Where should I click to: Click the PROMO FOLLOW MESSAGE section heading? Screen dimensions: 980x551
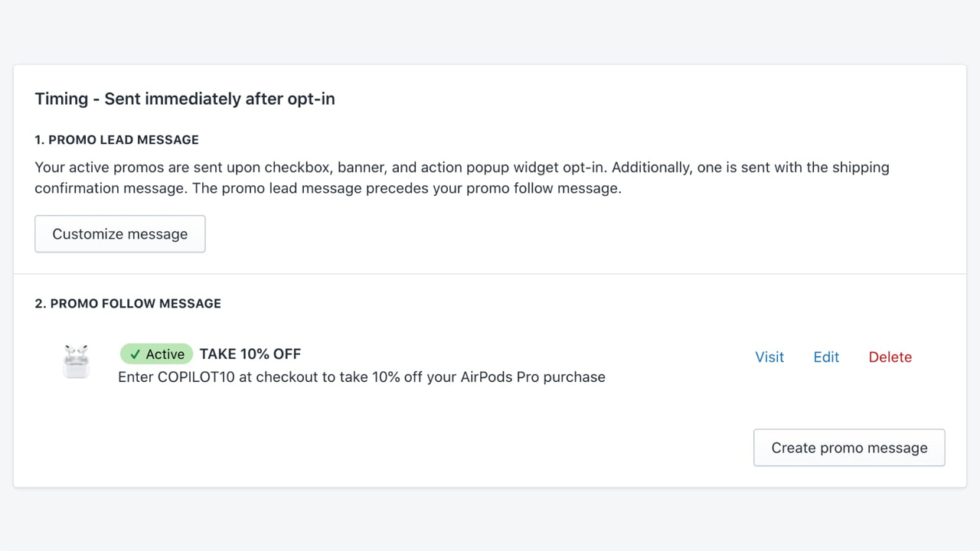(128, 303)
